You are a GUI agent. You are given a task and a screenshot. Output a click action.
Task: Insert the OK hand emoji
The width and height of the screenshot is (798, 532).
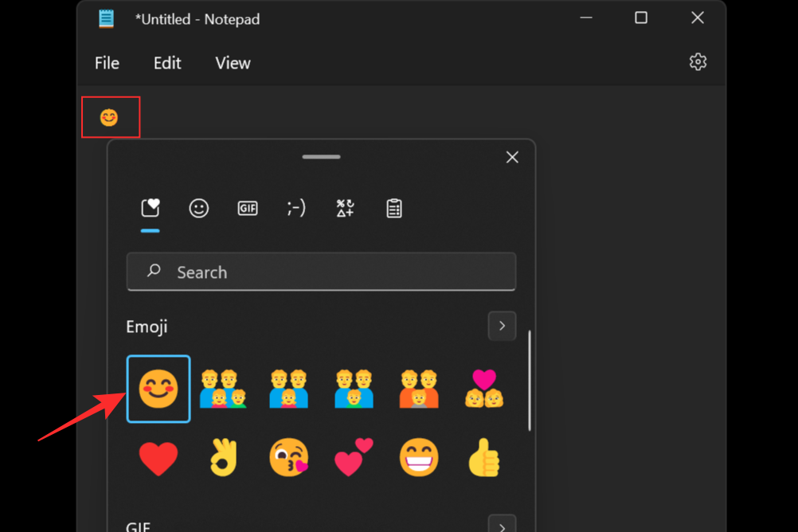click(224, 458)
